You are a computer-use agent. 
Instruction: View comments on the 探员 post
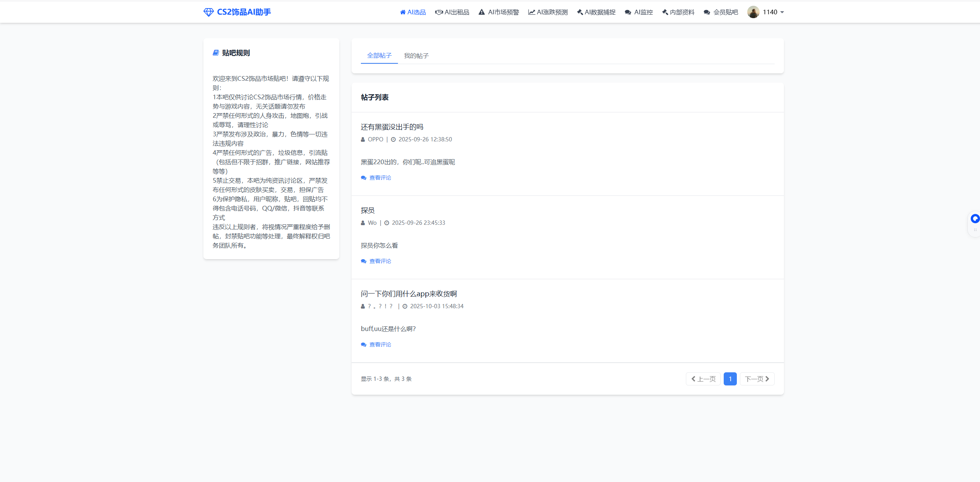click(x=380, y=261)
